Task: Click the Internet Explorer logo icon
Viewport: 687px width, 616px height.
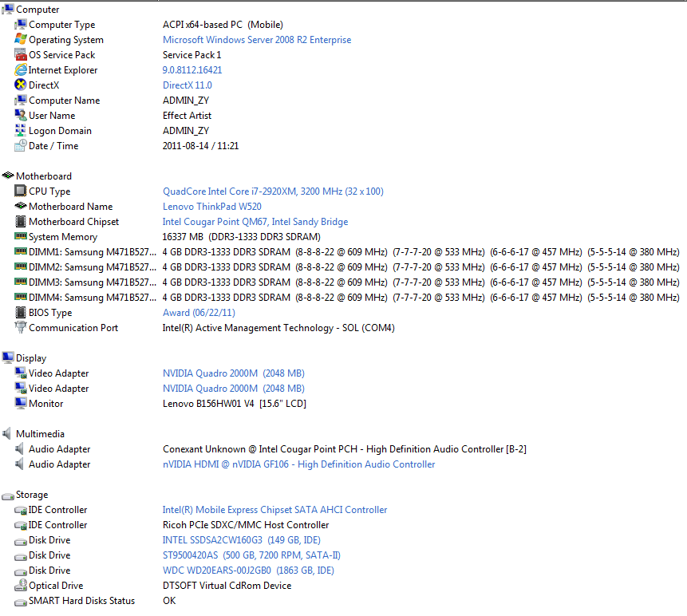Action: pyautogui.click(x=21, y=69)
